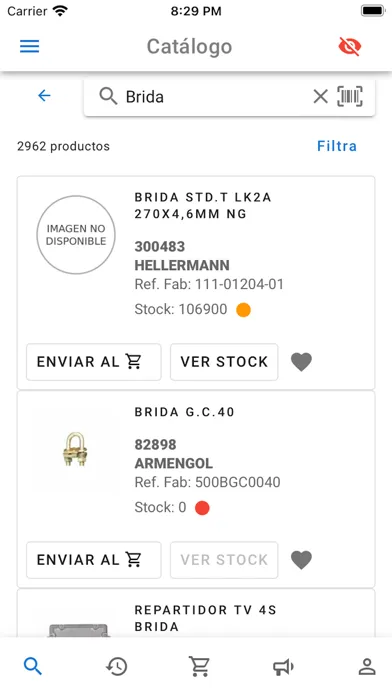This screenshot has width=392, height=696.
Task: Favorite the ARMENGOL BRIDA G.C.40
Action: 301,560
